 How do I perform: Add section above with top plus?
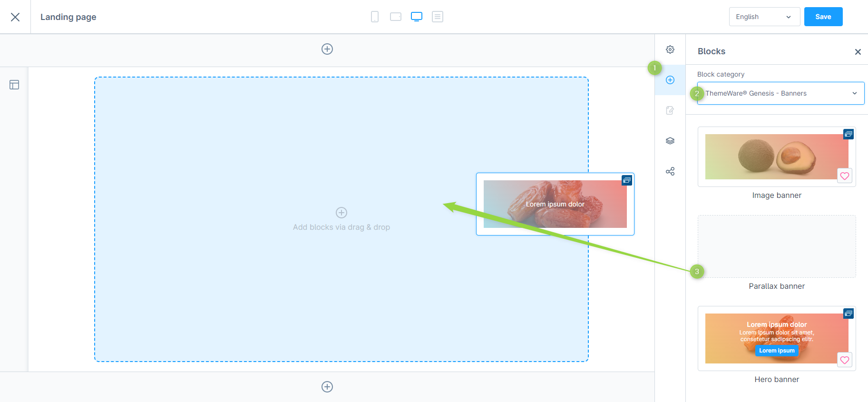click(x=327, y=49)
